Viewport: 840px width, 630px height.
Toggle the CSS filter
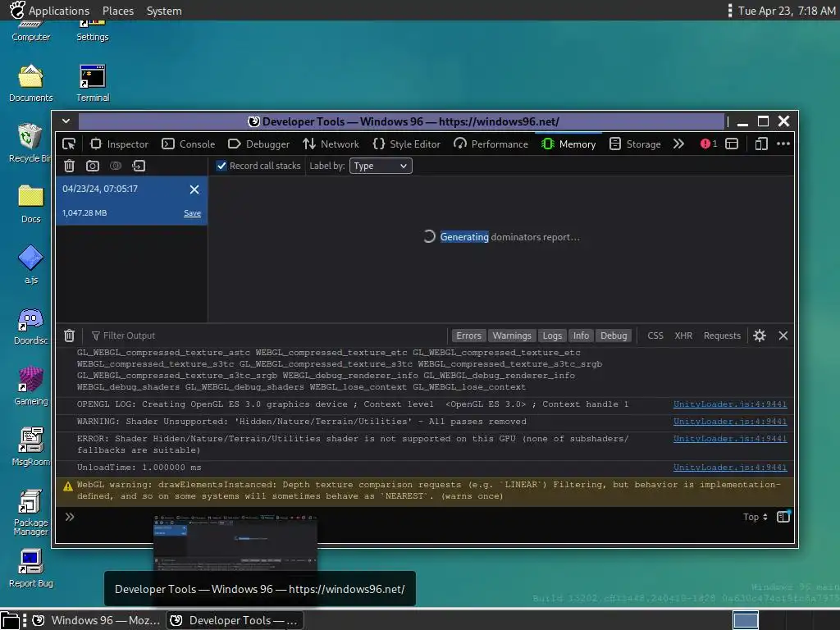tap(655, 336)
